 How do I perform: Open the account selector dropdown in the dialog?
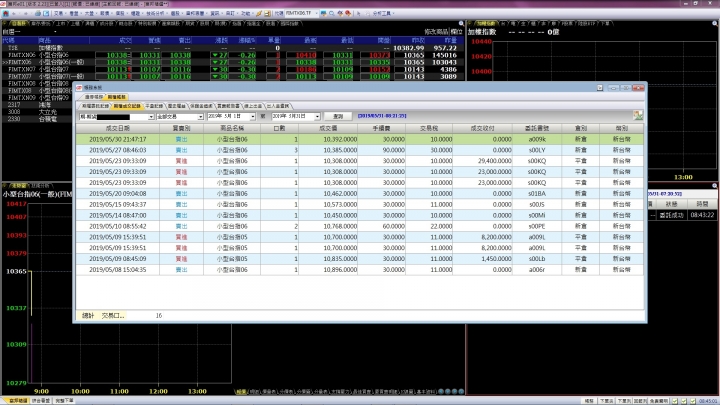151,117
